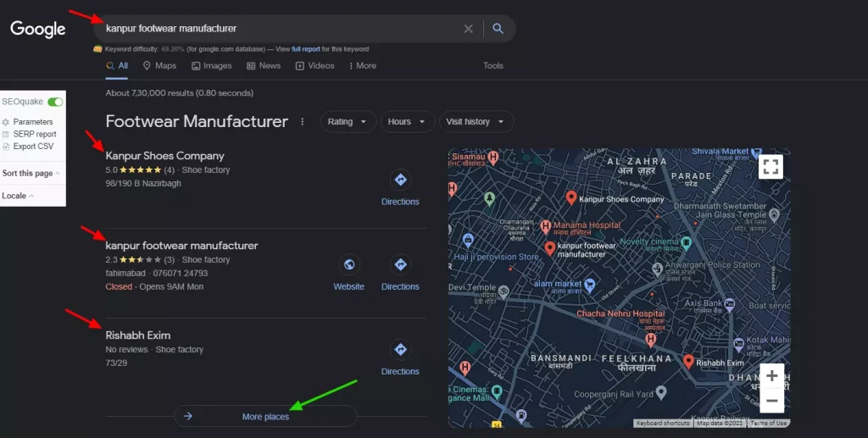
Task: Open Kanpur Shoes Company listing title
Action: pos(165,156)
